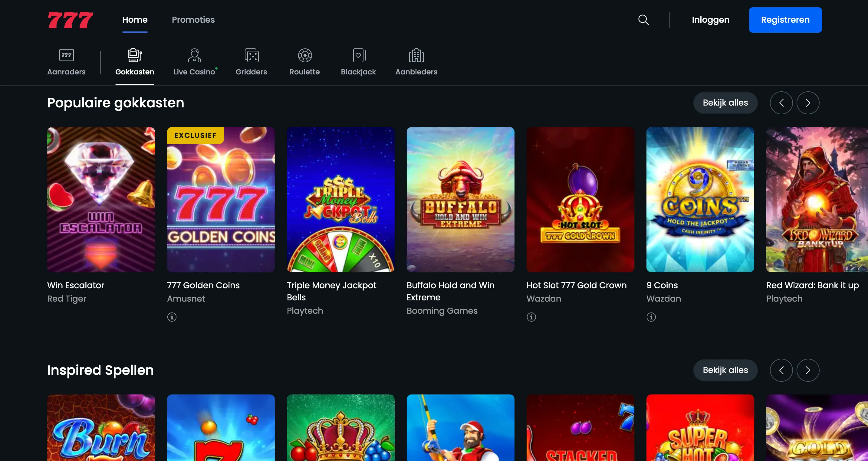Click Playtech under Triple Money Jackpot Bells
868x461 pixels.
[x=305, y=311]
